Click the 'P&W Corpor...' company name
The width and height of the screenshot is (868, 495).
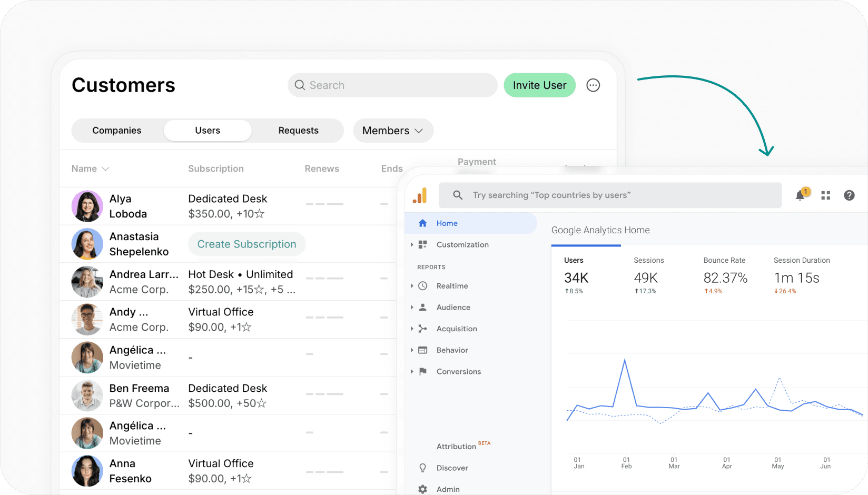[x=144, y=403]
